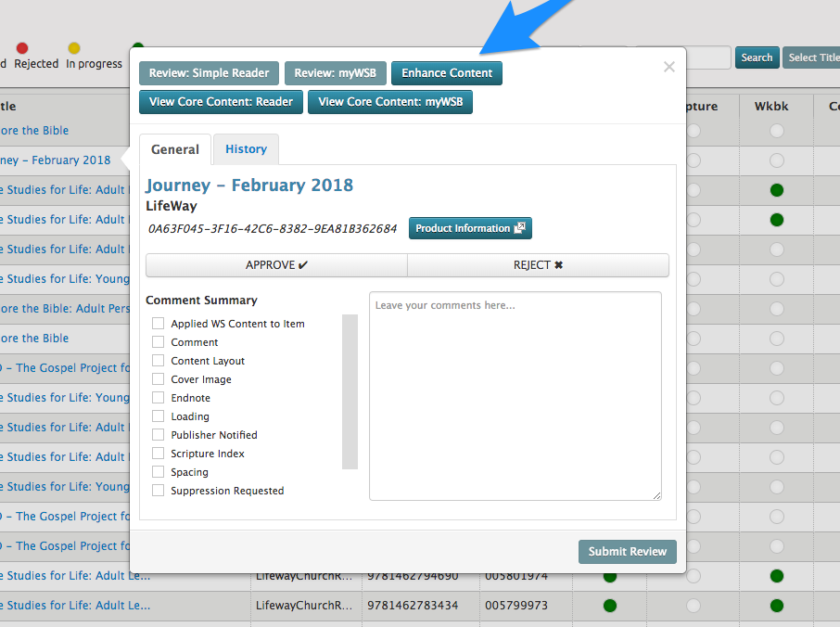Click the comments text area
This screenshot has height=627, width=840.
pyautogui.click(x=515, y=396)
